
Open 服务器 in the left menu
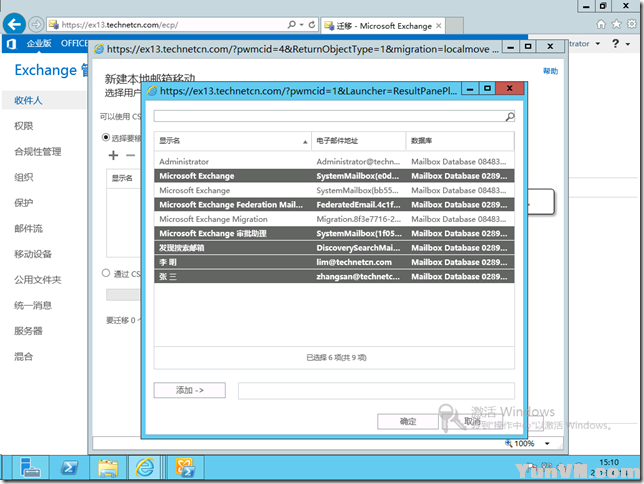click(28, 331)
